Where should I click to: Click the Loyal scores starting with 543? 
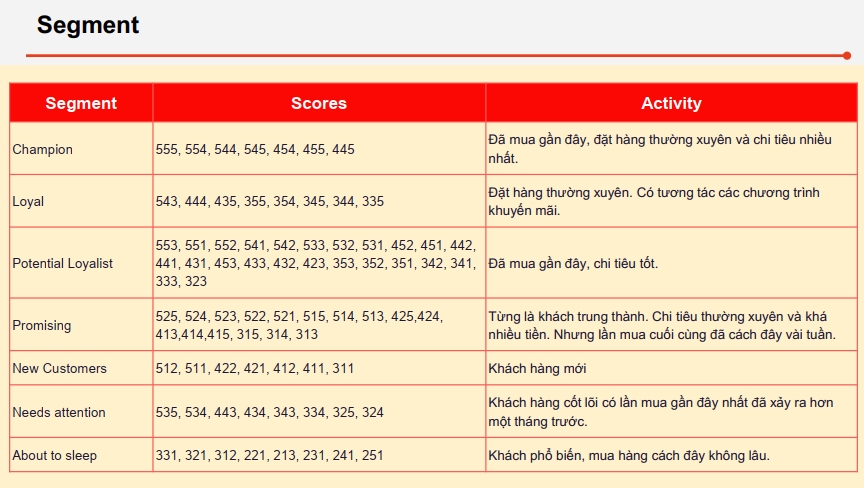click(x=270, y=201)
